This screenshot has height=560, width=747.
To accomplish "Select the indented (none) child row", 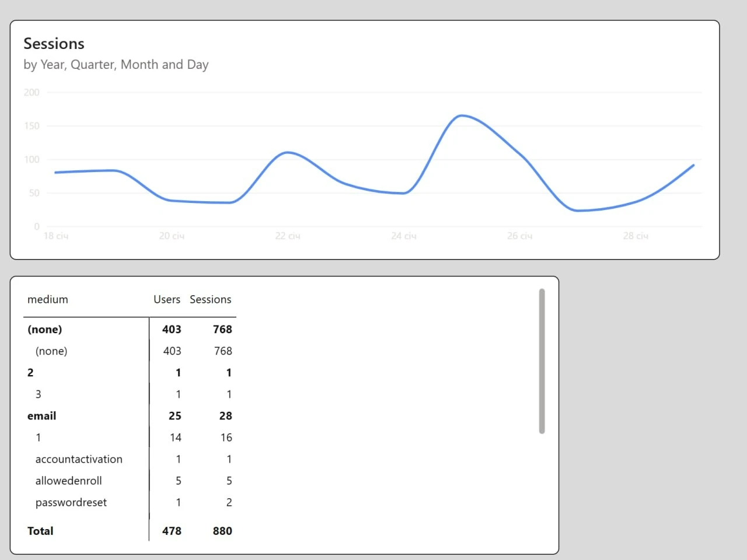I will coord(51,351).
